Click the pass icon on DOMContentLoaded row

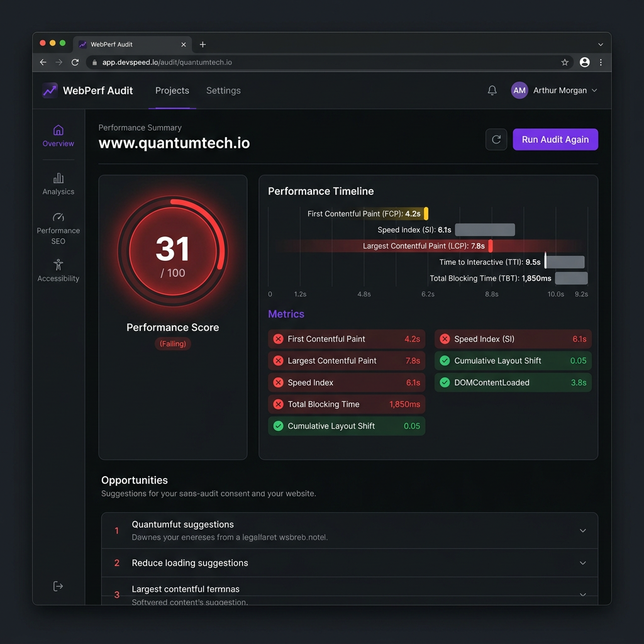[x=445, y=382]
